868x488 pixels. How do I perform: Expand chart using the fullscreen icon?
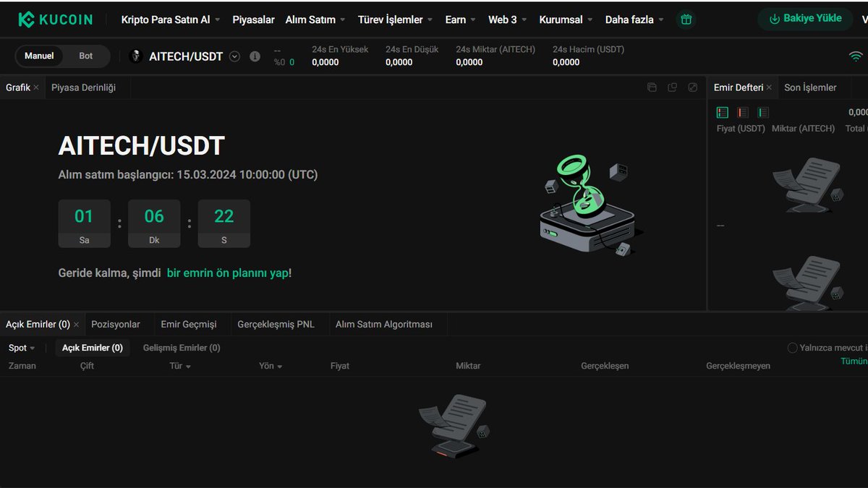(692, 87)
